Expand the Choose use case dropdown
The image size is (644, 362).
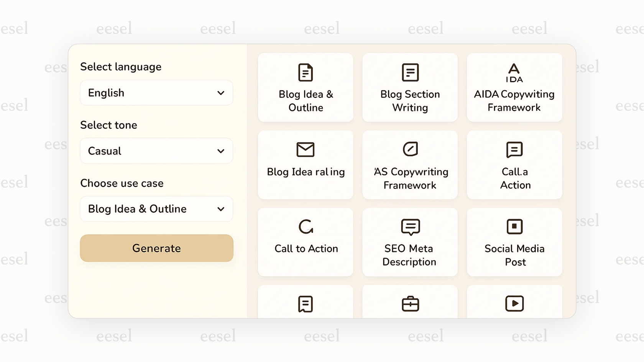(x=156, y=209)
